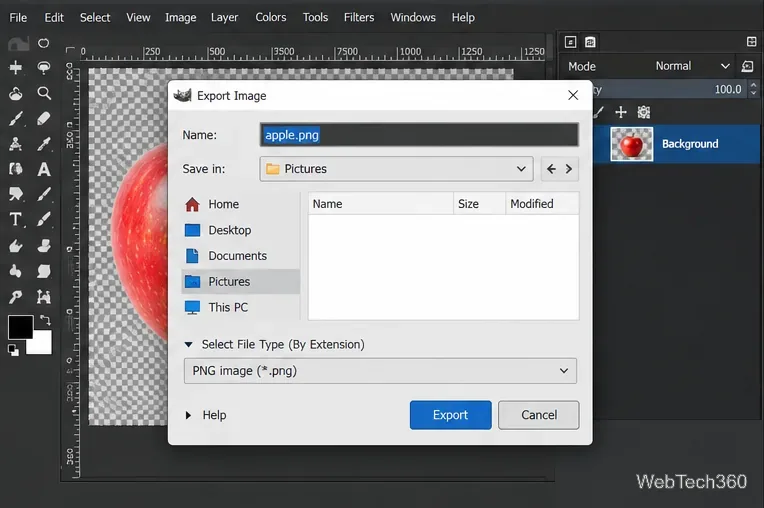Click the apple.png Name input field
764x508 pixels.
(x=420, y=135)
